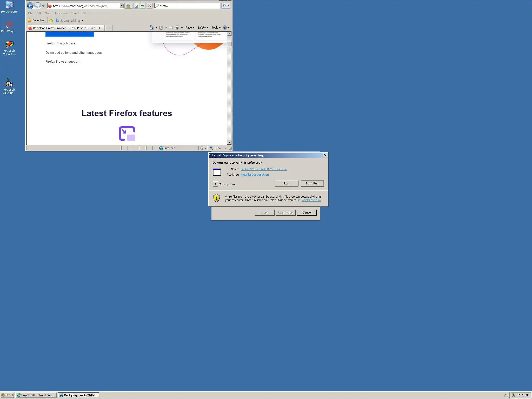Click the Compatibility View icon
This screenshot has height=399, width=532.
tap(136, 6)
